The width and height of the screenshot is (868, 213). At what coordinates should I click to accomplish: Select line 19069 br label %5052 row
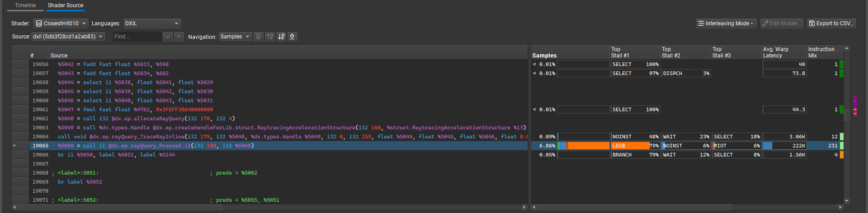pos(278,182)
